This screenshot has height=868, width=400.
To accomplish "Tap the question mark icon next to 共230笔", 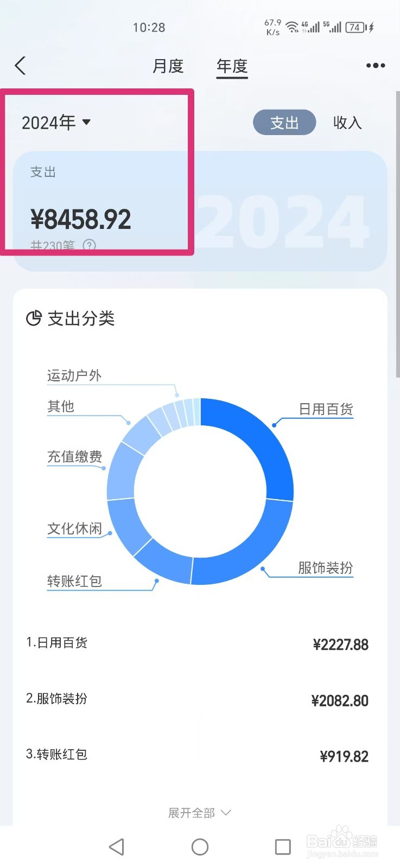I will pos(89,245).
